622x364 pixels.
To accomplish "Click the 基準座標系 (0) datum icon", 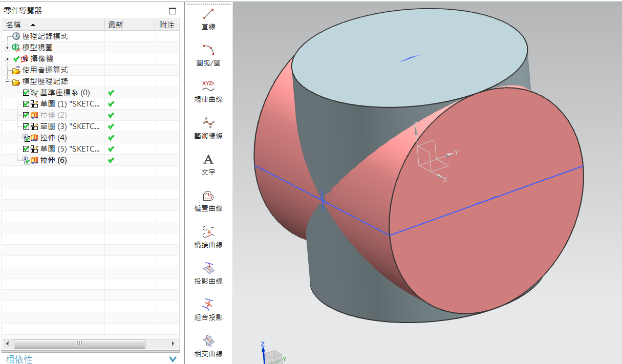I will point(34,93).
